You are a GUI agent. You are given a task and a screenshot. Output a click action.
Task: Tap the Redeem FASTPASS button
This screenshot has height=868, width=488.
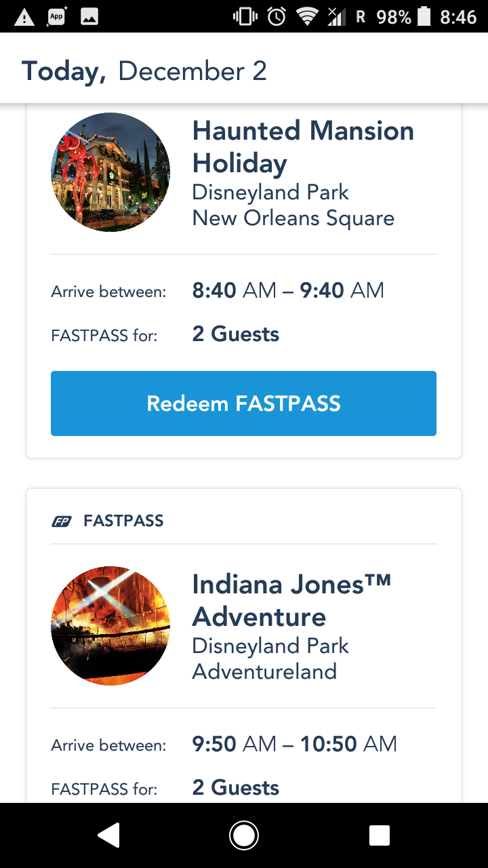(243, 403)
